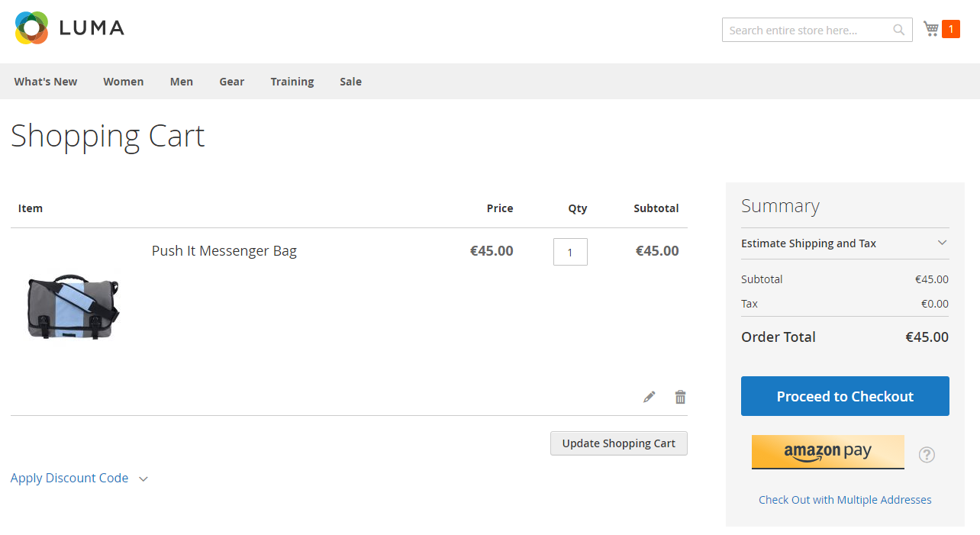Pay with the Amazon Pay button
The width and height of the screenshot is (980, 535).
tap(827, 452)
